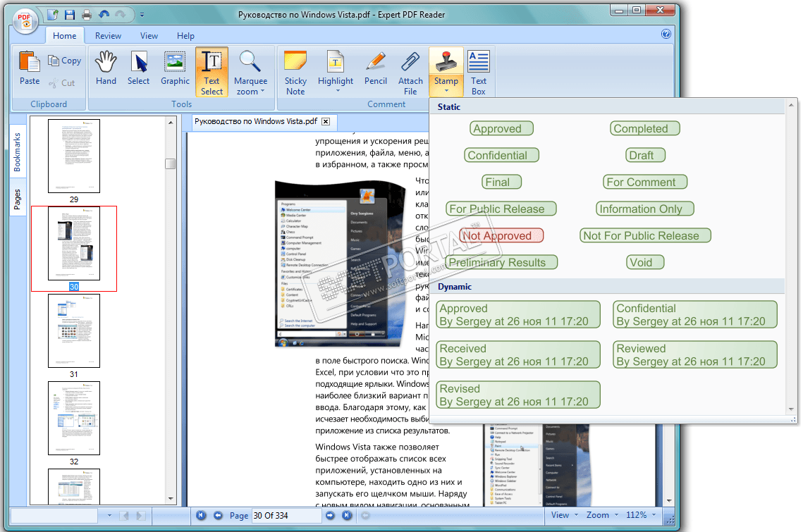Click the Stamp tool icon
Screen dimensions: 803x532
tap(446, 62)
